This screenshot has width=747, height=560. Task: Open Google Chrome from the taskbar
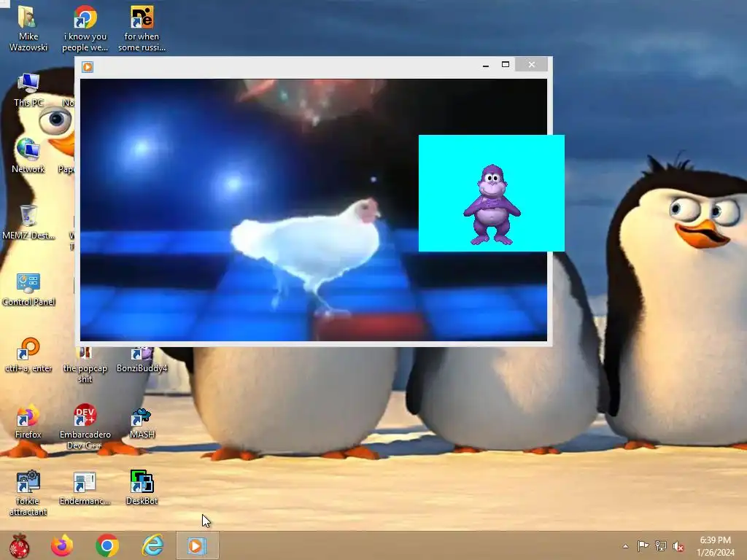(107, 545)
